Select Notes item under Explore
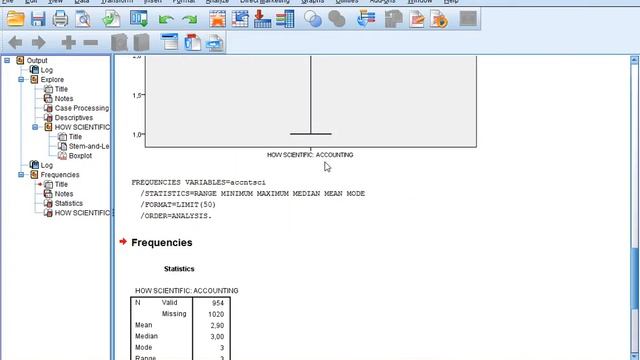Screen dimensions: 640x360 pyautogui.click(x=64, y=99)
